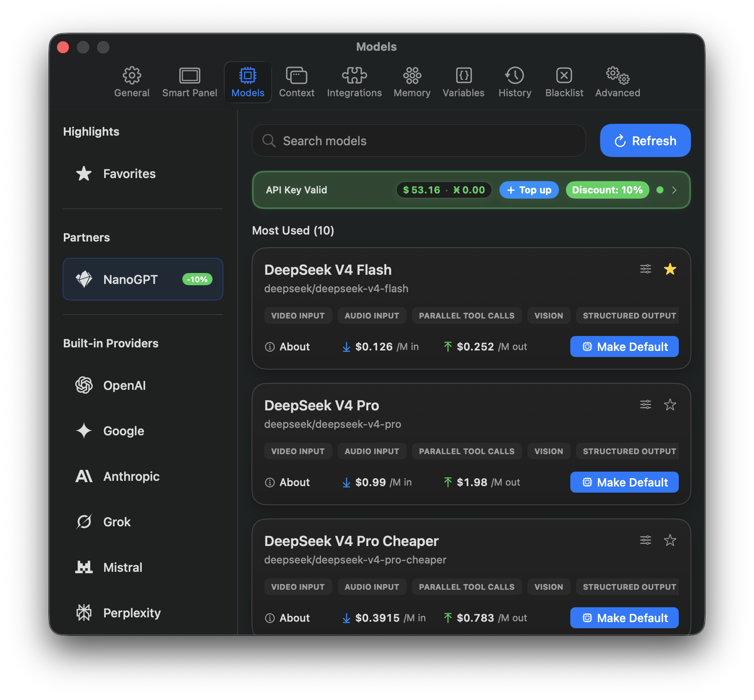Switch to the Variables tab

click(x=464, y=82)
